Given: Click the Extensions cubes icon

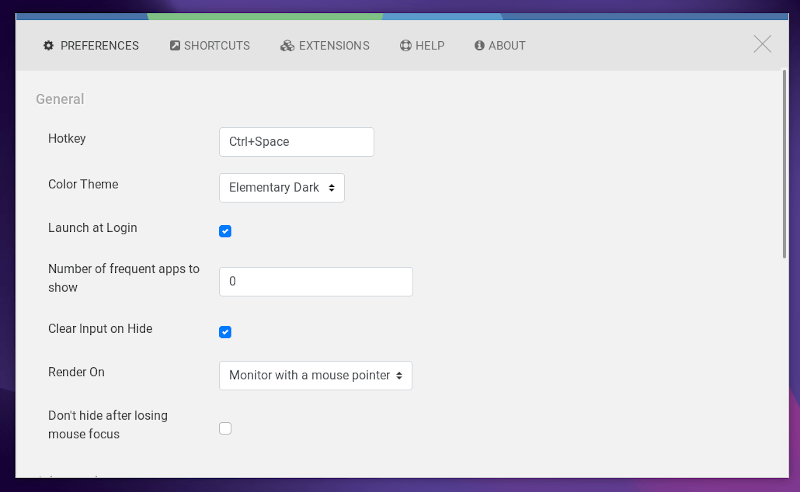Looking at the screenshot, I should [x=287, y=46].
